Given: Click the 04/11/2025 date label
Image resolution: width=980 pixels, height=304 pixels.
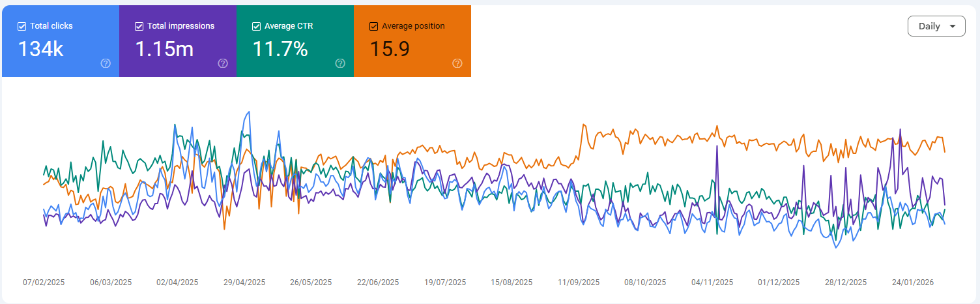Looking at the screenshot, I should [712, 282].
